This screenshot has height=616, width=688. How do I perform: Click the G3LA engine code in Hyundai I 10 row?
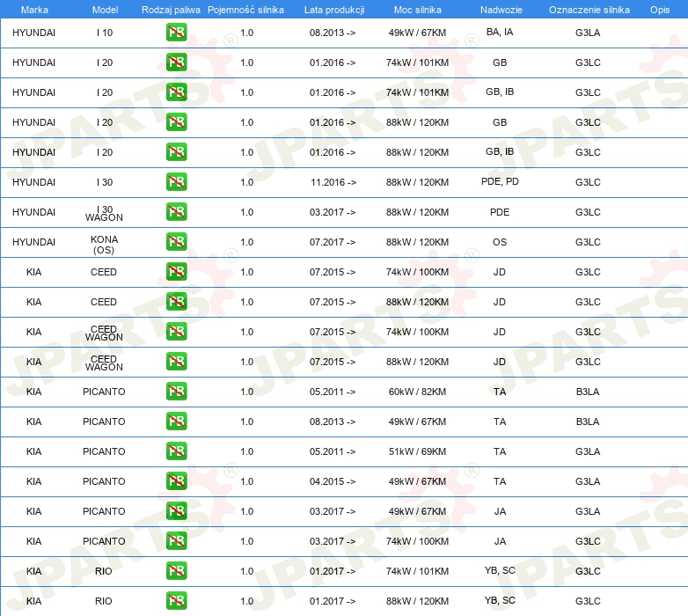pyautogui.click(x=588, y=33)
